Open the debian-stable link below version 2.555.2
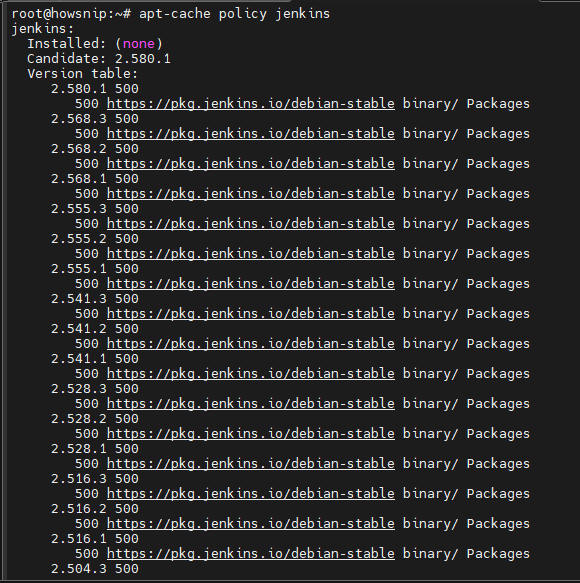Screen dimensions: 580x583 click(251, 254)
